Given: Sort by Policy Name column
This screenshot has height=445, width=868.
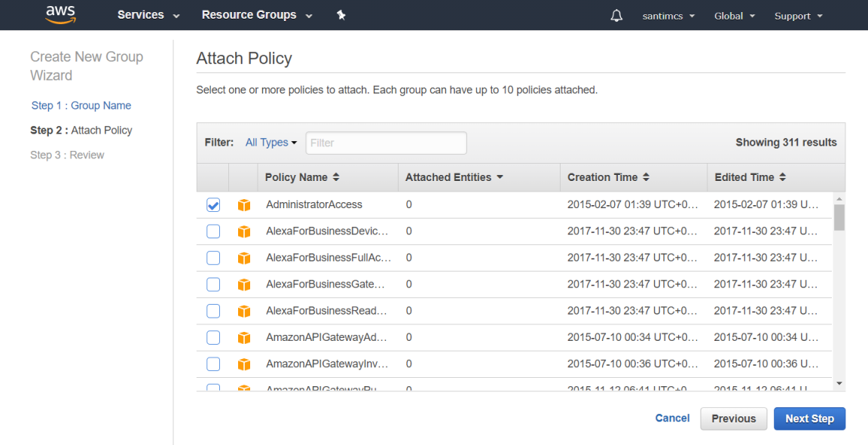Looking at the screenshot, I should 302,177.
